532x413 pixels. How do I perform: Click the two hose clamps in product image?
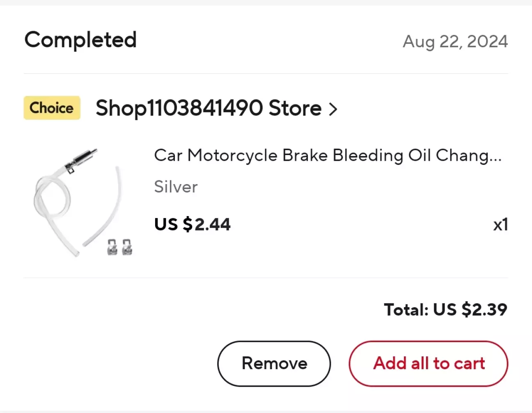tap(120, 247)
